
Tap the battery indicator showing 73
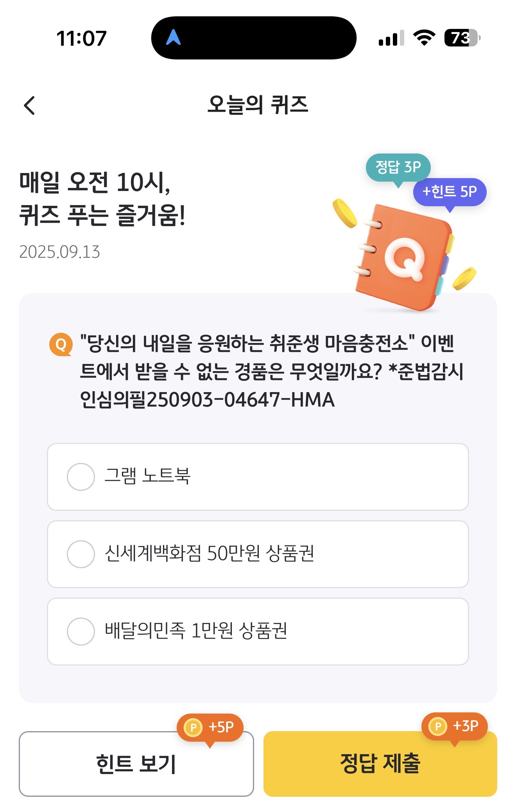coord(462,38)
